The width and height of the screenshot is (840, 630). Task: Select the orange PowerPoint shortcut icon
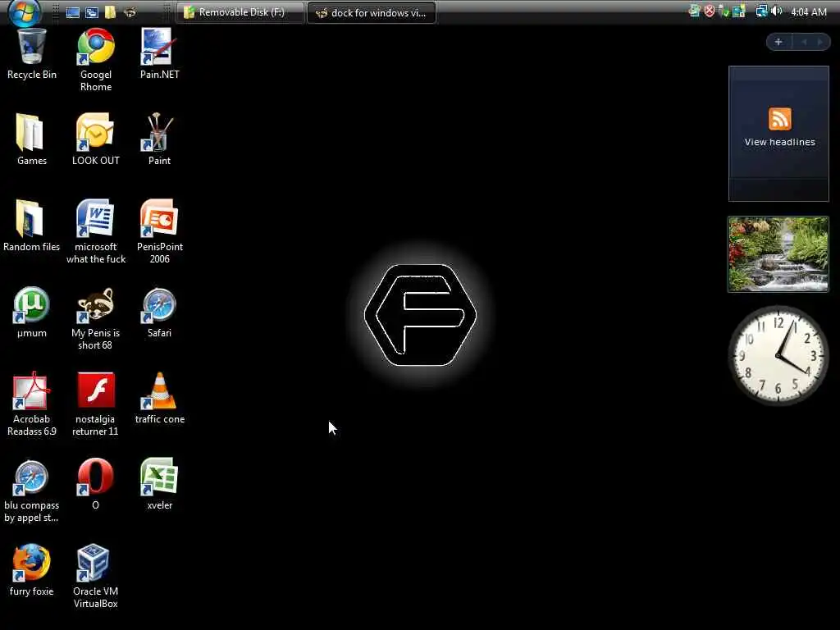point(160,217)
